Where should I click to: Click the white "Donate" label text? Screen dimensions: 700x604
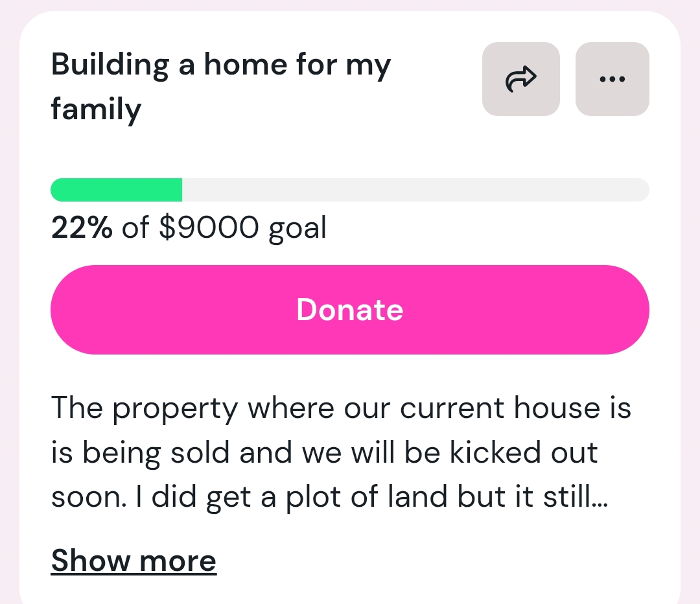coord(350,310)
